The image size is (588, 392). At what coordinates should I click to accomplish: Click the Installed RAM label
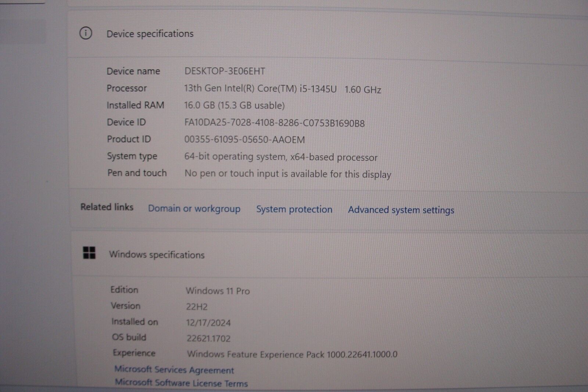click(x=135, y=105)
